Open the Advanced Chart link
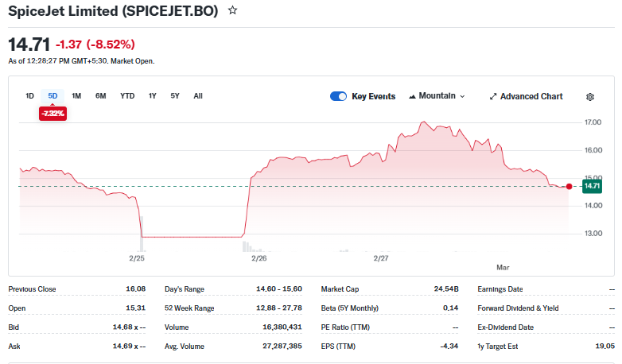Image resolution: width=622 pixels, height=364 pixels. click(526, 96)
